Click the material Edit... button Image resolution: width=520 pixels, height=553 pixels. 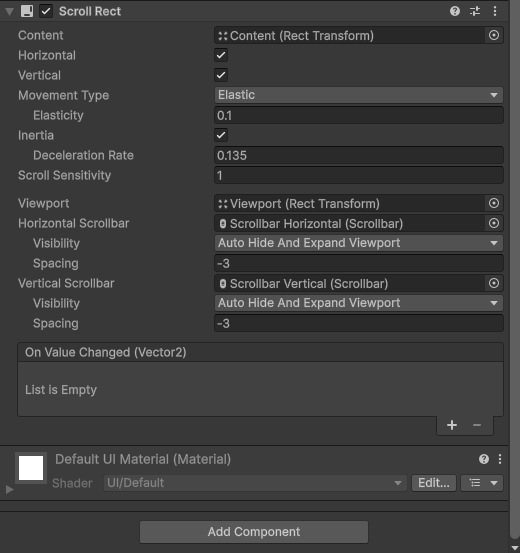pyautogui.click(x=434, y=483)
